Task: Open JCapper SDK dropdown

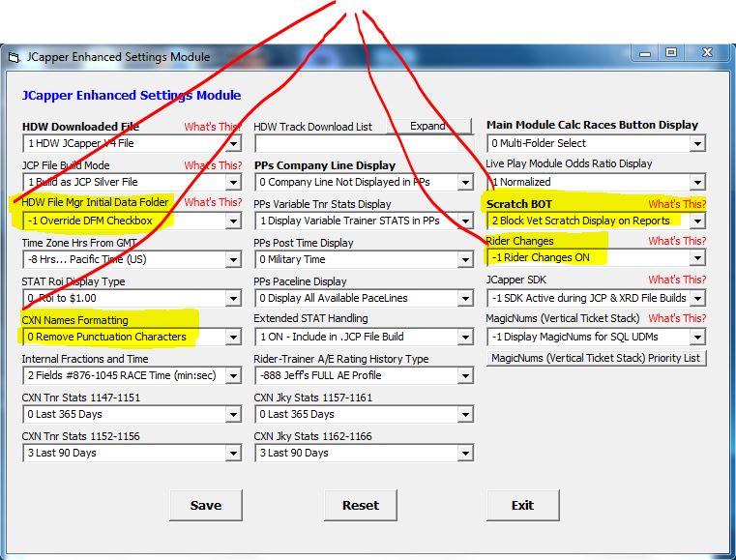Action: (x=697, y=298)
